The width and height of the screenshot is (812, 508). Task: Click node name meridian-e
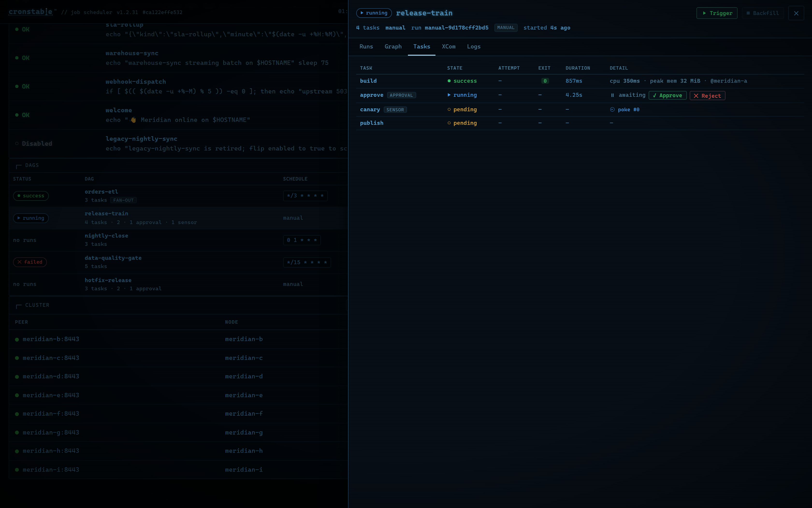tap(244, 395)
